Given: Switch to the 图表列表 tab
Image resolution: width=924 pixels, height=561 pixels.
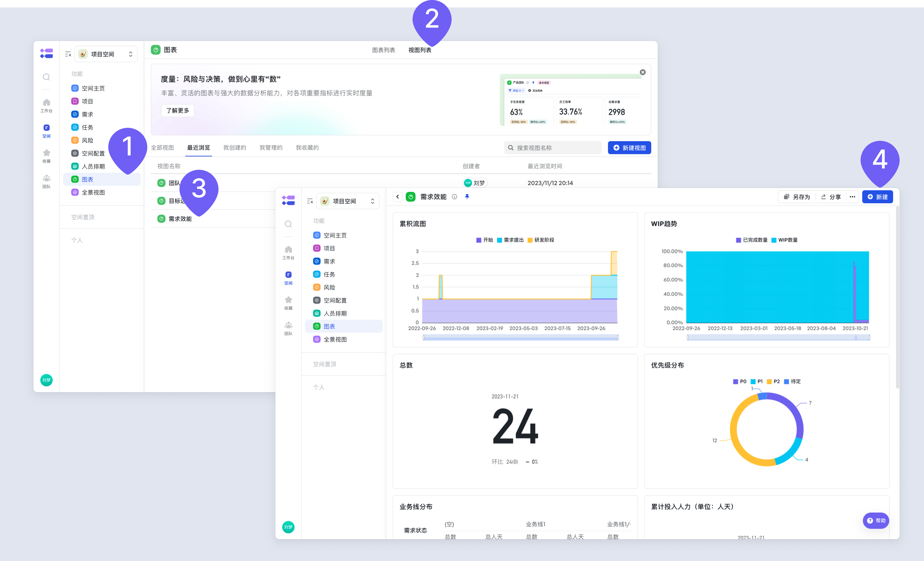Looking at the screenshot, I should 383,50.
